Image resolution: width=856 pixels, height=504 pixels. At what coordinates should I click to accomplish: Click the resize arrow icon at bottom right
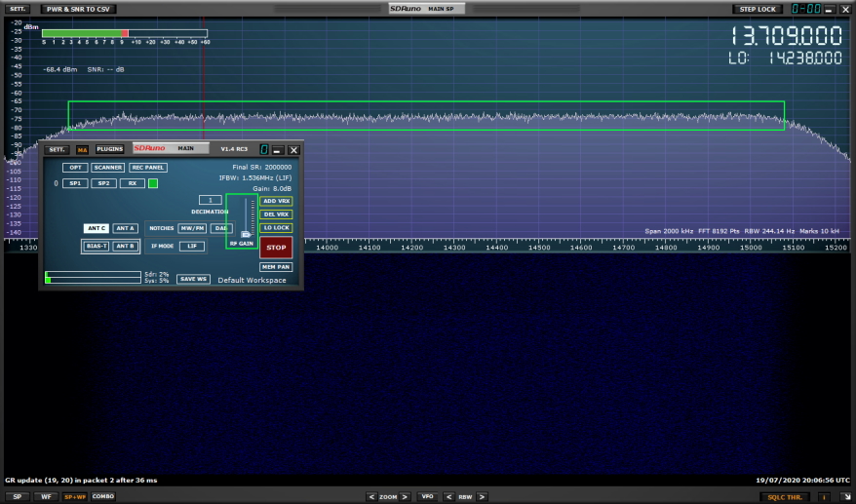tap(845, 497)
